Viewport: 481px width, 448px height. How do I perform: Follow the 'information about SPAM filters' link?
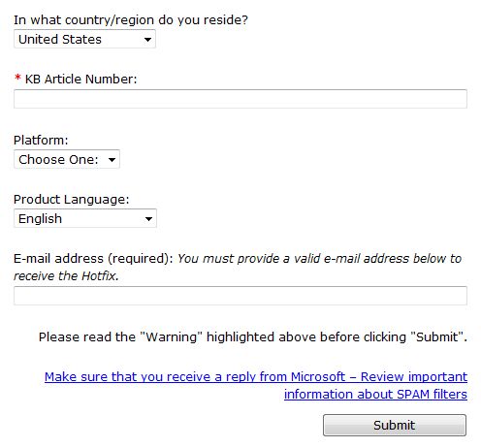[375, 395]
